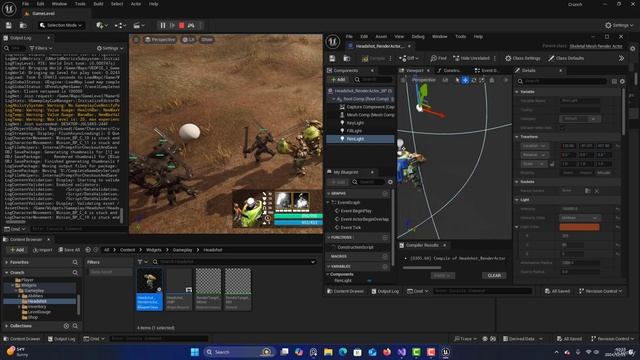Click the Details search field
The image size is (640, 360).
[x=562, y=81]
